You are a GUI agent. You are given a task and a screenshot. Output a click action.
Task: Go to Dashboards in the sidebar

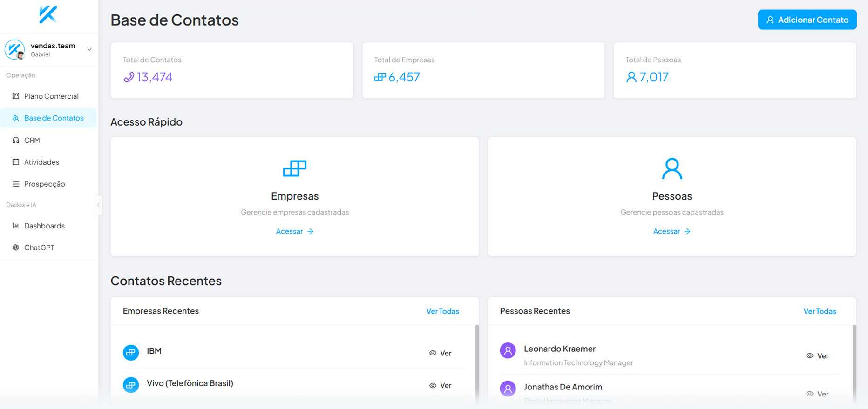pyautogui.click(x=44, y=226)
